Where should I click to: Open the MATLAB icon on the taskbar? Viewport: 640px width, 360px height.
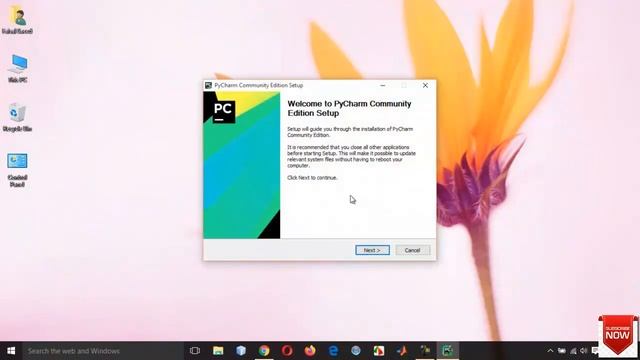coord(402,351)
